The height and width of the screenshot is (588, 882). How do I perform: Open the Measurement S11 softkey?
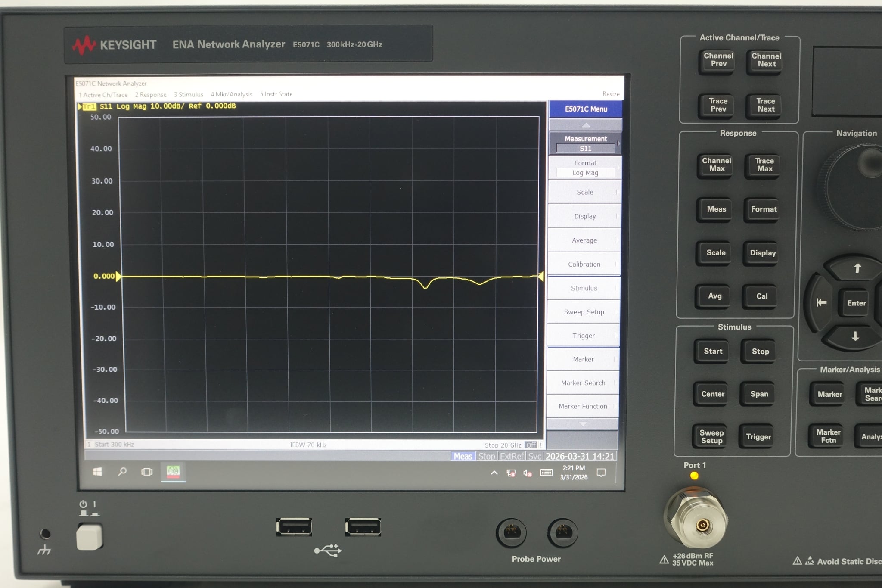click(x=586, y=143)
